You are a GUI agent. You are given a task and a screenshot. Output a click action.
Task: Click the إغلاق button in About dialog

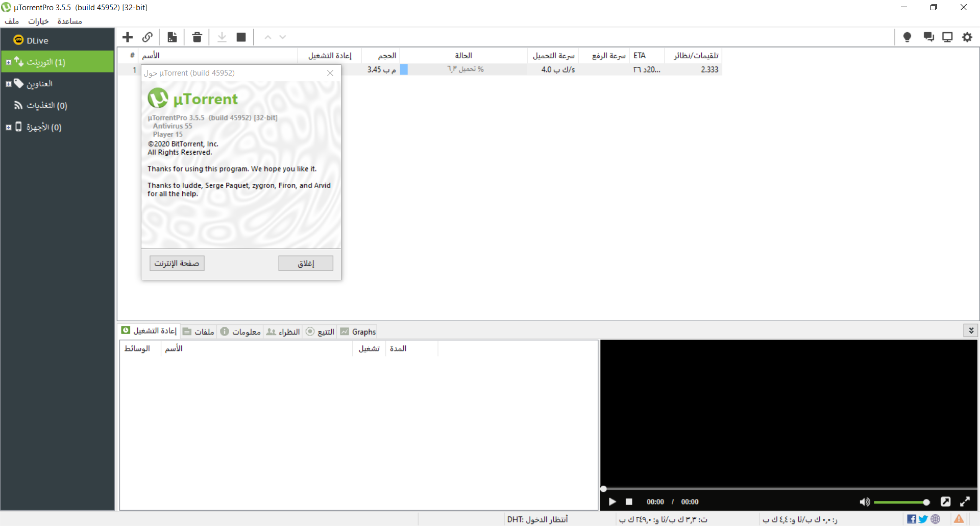[306, 263]
